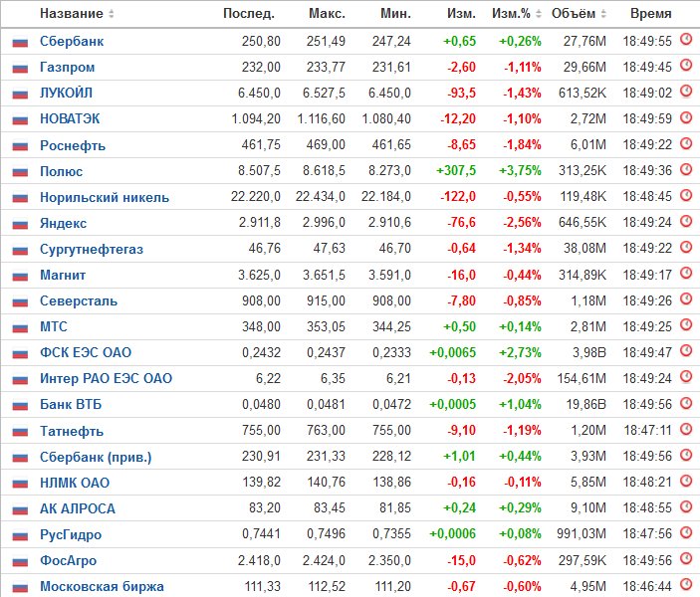Viewport: 700px width, 597px height.
Task: Click the 29,66M volume for Газпром
Action: (584, 68)
